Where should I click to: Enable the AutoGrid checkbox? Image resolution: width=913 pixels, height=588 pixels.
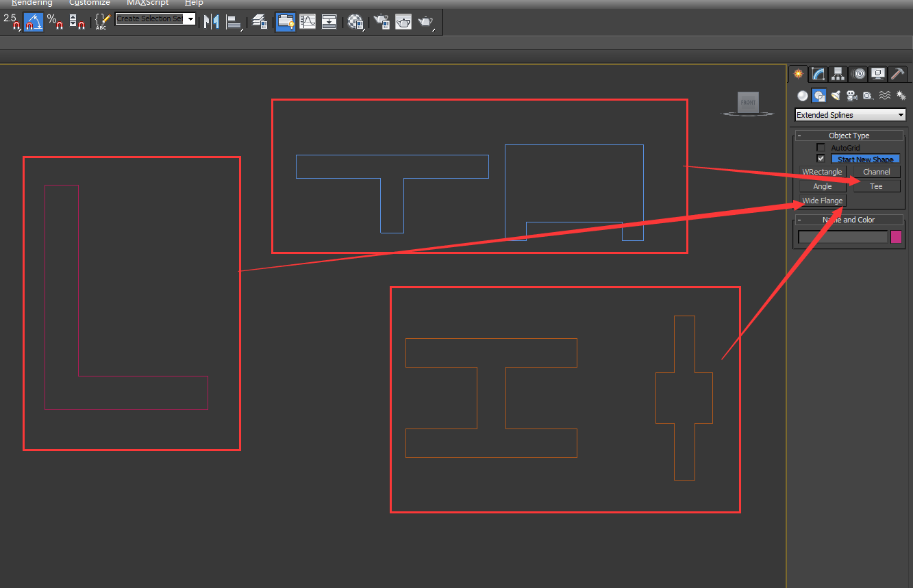click(821, 148)
